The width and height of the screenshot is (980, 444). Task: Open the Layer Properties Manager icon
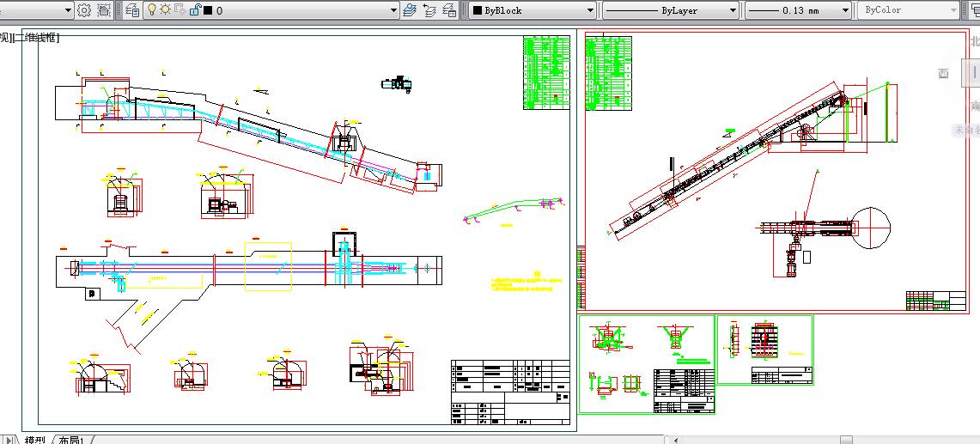(132, 10)
